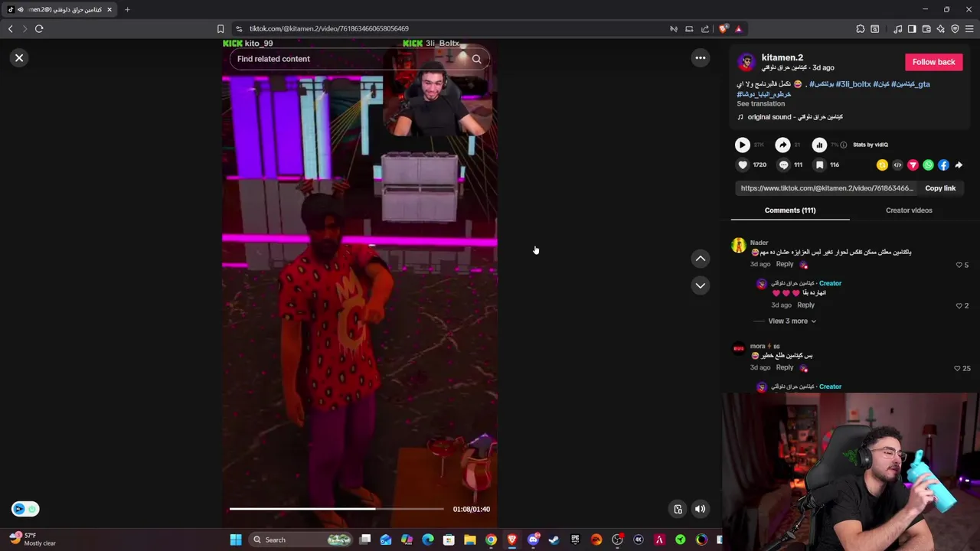Reload the page
Viewport: 980px width, 551px height.
(39, 29)
